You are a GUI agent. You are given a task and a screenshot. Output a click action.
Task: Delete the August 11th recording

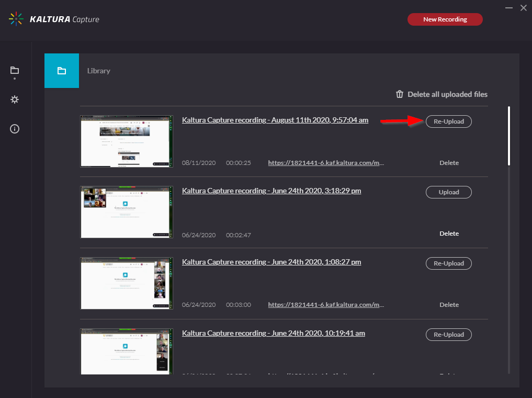pos(449,163)
